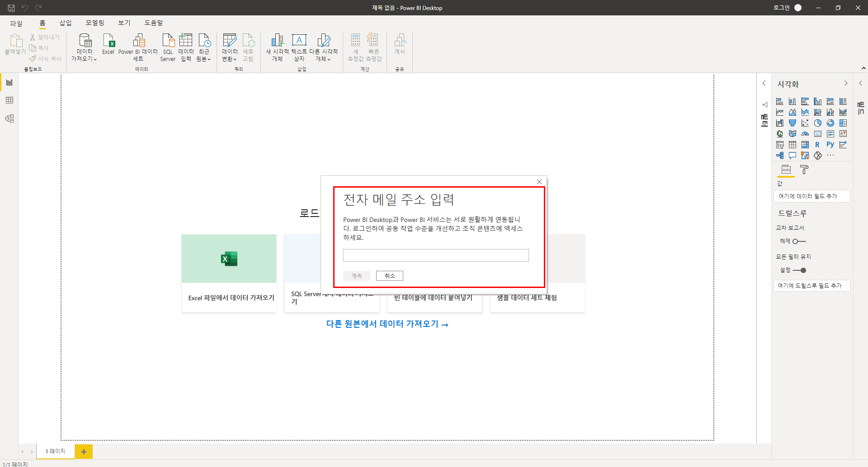
Task: Add a new page with plus button
Action: (x=84, y=452)
